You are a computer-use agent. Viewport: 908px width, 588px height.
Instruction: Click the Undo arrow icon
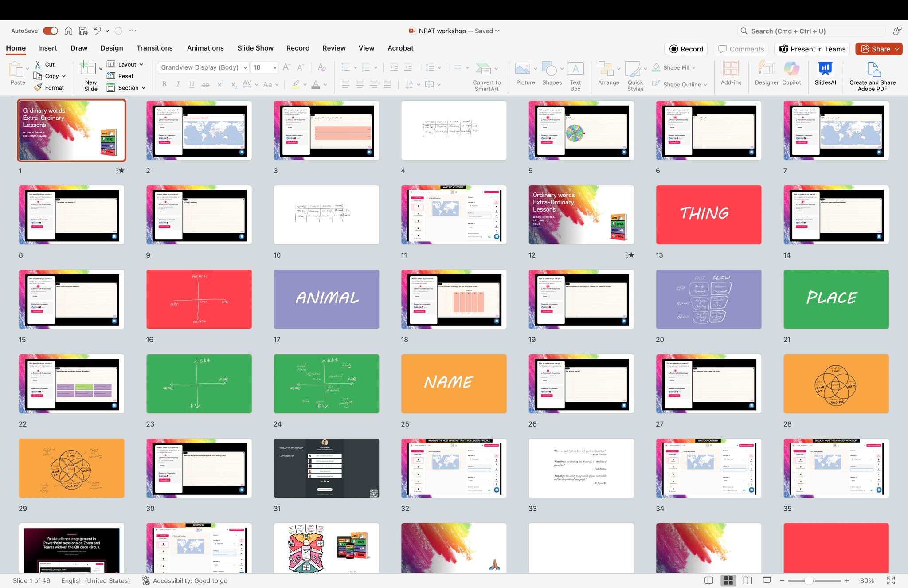(x=97, y=31)
